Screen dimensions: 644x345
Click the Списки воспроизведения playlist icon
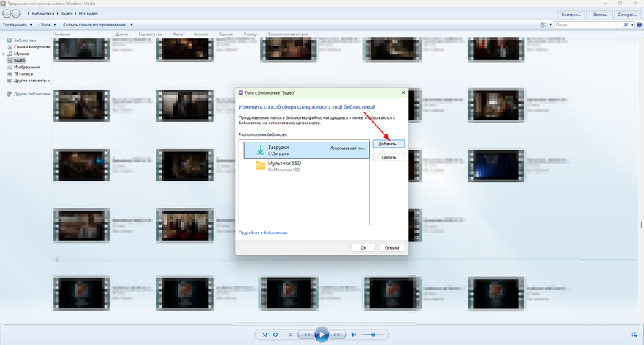[10, 47]
